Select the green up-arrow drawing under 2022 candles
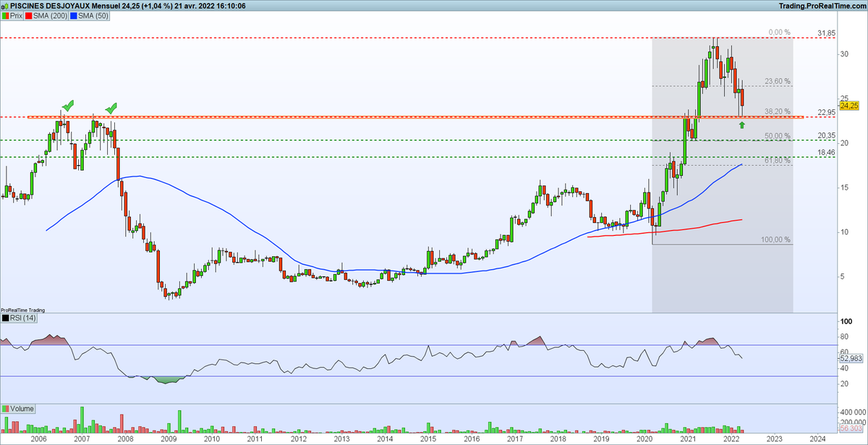 [742, 126]
